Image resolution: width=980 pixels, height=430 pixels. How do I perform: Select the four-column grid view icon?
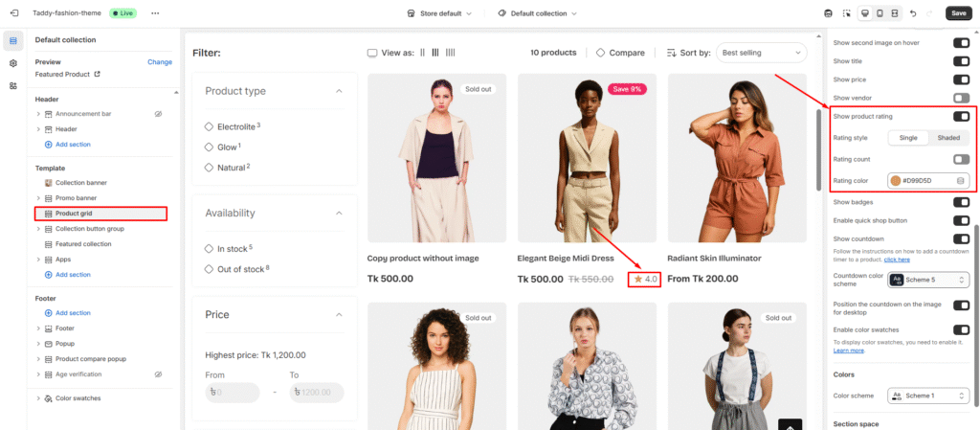click(x=450, y=53)
